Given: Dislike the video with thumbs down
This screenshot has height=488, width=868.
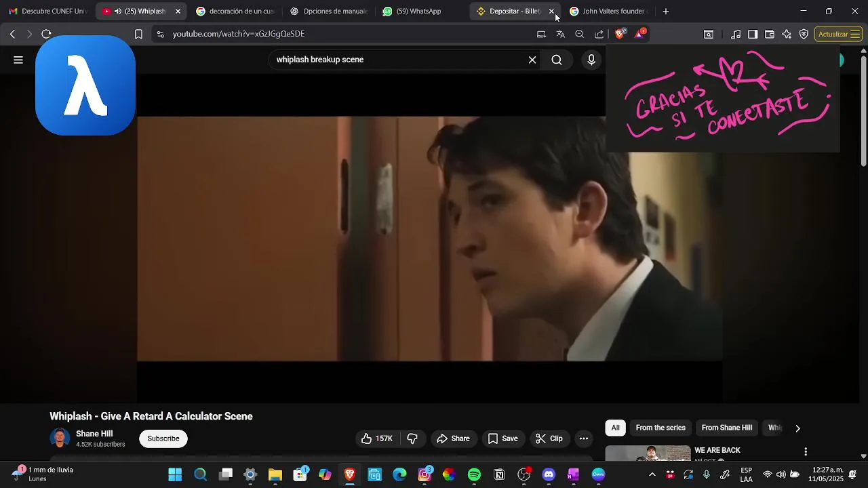Looking at the screenshot, I should click(412, 439).
